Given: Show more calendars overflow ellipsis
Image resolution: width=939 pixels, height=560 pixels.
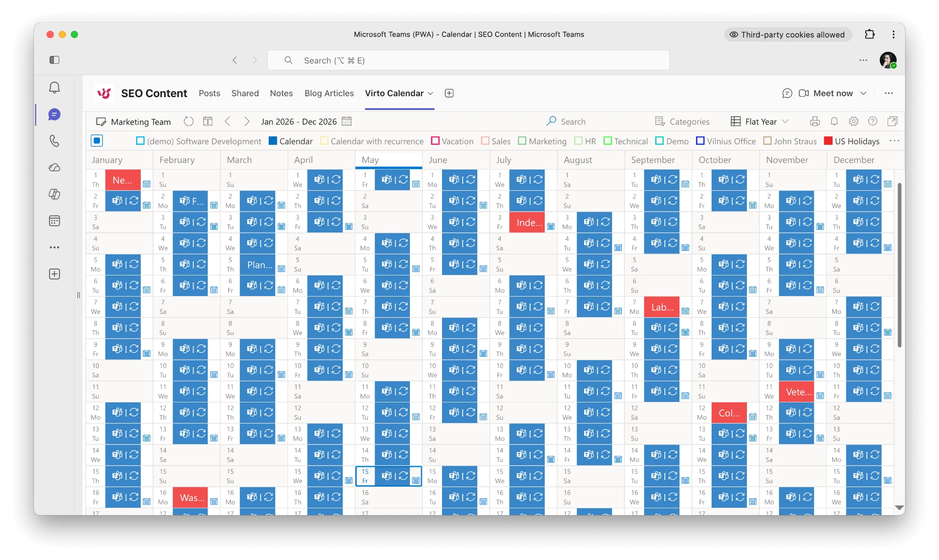Looking at the screenshot, I should 895,141.
